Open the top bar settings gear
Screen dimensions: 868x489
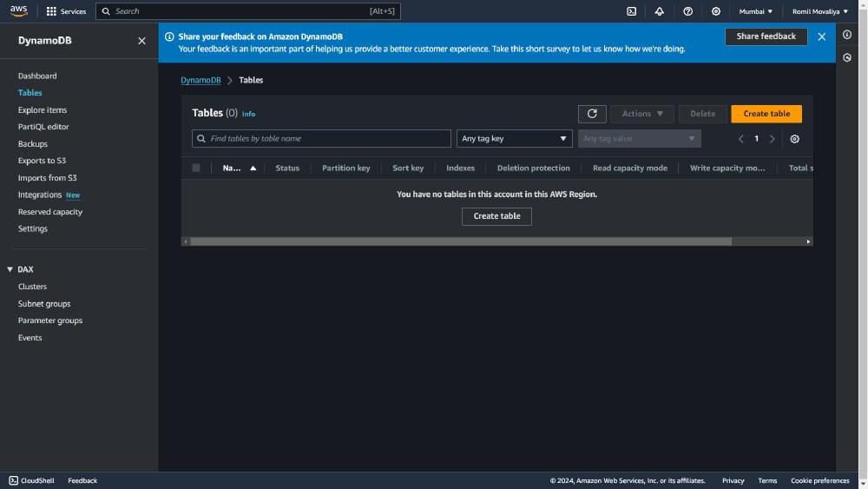(x=716, y=11)
